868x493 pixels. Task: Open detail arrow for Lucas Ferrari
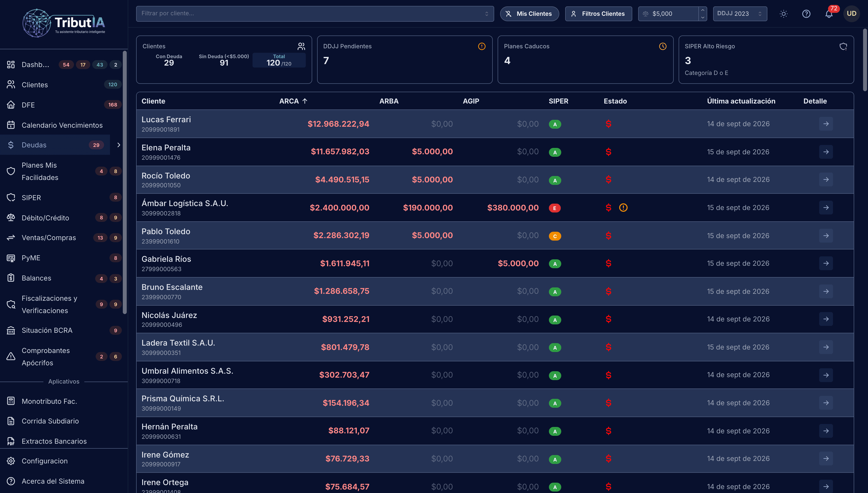coord(826,124)
